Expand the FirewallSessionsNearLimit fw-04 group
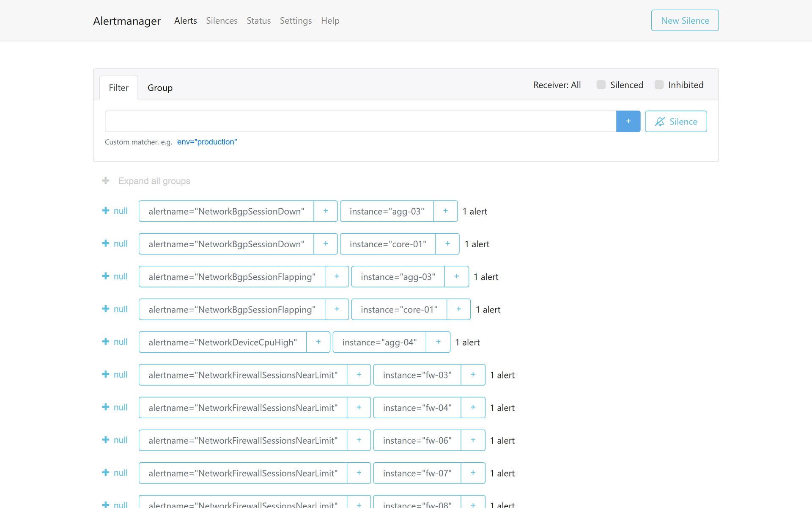 pos(115,408)
